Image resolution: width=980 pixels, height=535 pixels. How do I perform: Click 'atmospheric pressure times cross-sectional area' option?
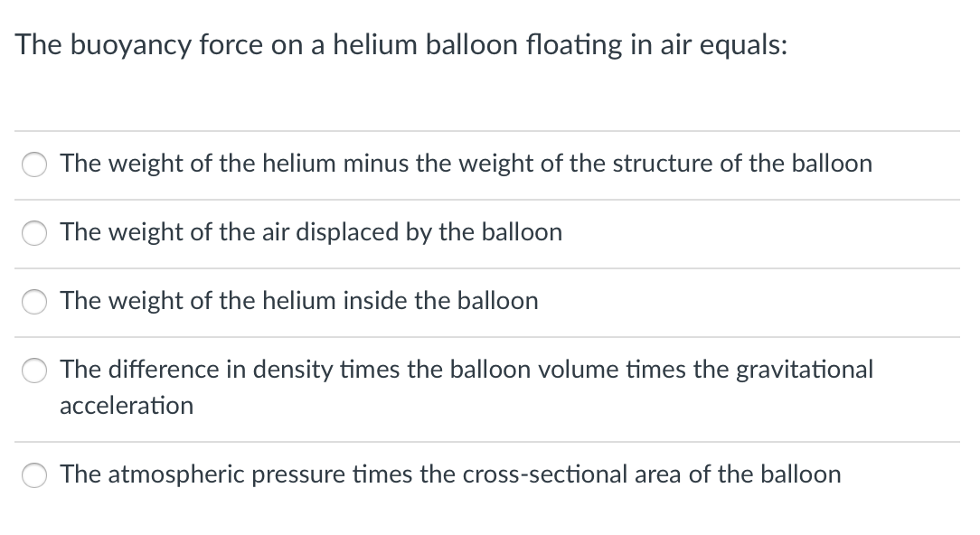pyautogui.click(x=450, y=474)
